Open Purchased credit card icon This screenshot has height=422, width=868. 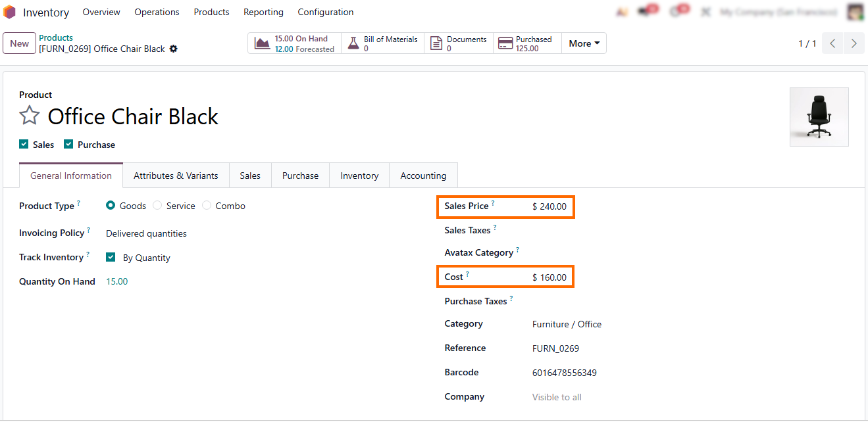(505, 43)
